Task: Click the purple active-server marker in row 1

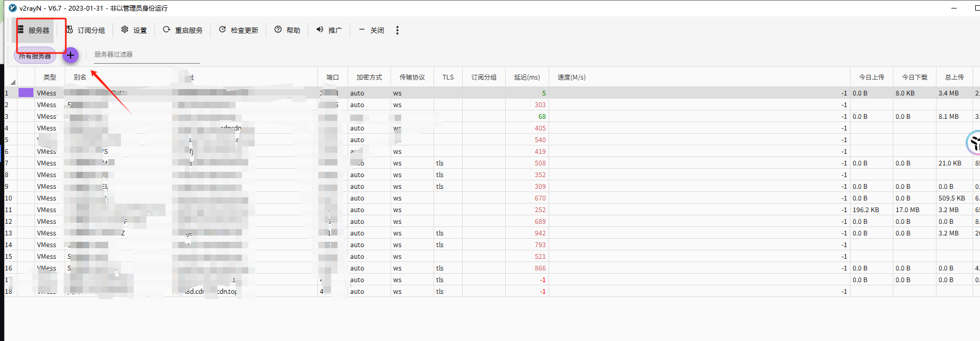Action: click(26, 93)
